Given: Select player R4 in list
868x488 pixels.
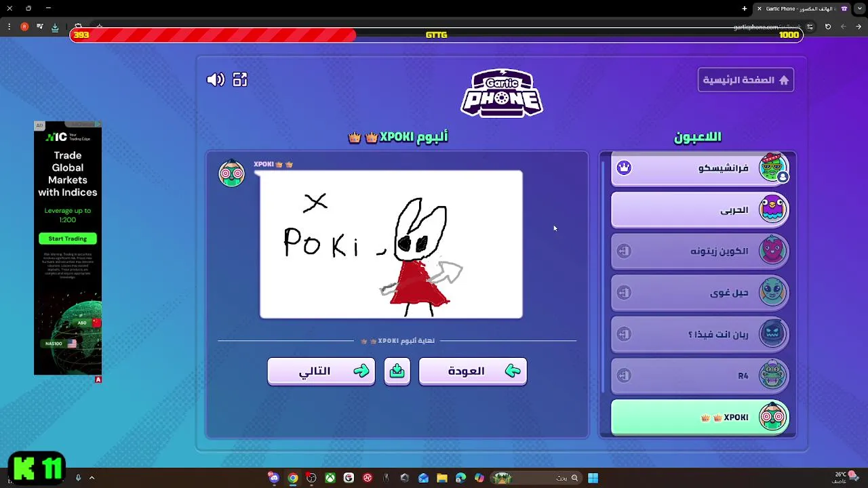Looking at the screenshot, I should point(701,375).
